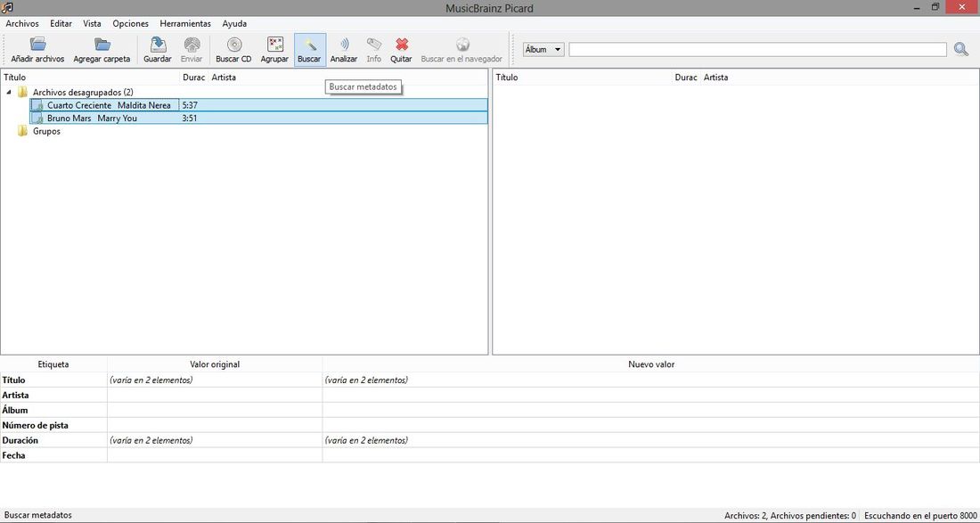980x523 pixels.
Task: Open the Álbum search type dropdown
Action: 543,49
